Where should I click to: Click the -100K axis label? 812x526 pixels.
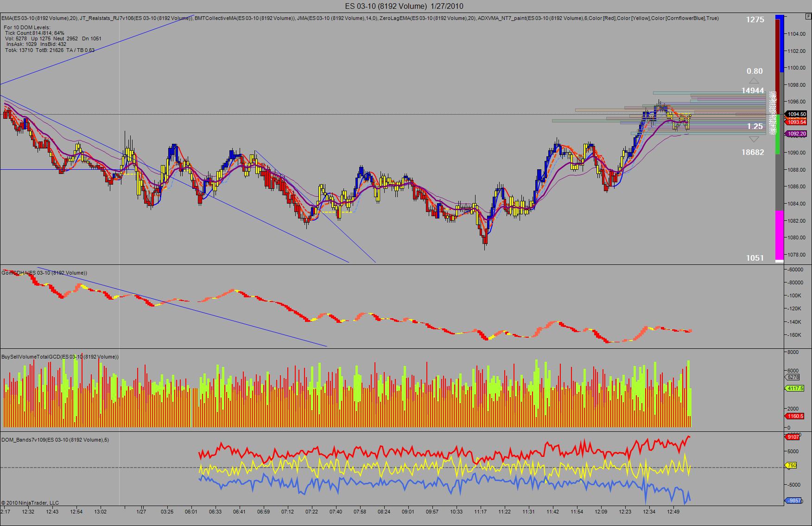pos(795,295)
